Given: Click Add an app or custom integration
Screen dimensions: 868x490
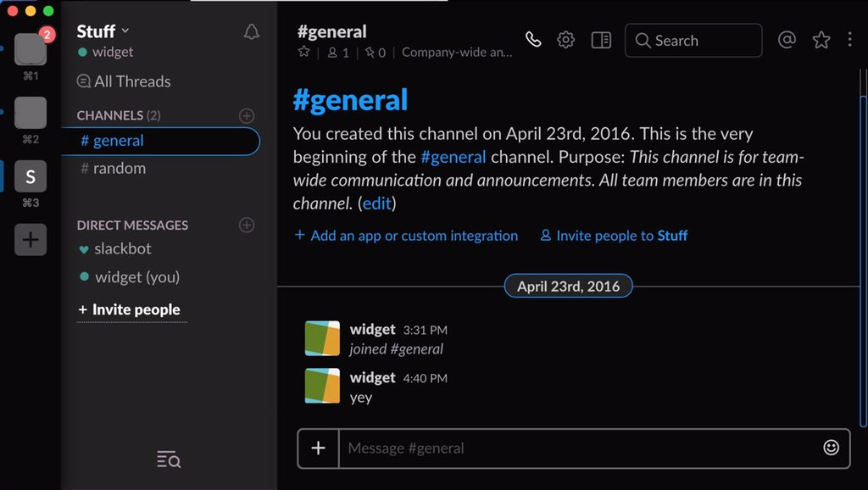Looking at the screenshot, I should point(406,236).
